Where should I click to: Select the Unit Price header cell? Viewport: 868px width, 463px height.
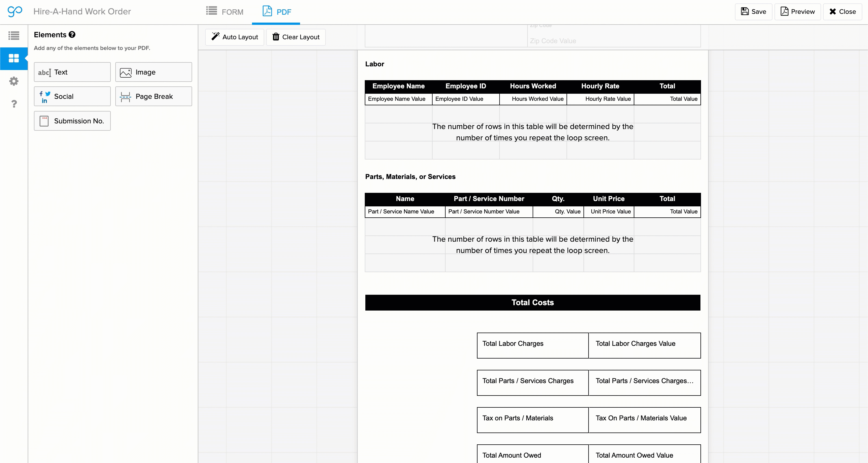pos(609,199)
